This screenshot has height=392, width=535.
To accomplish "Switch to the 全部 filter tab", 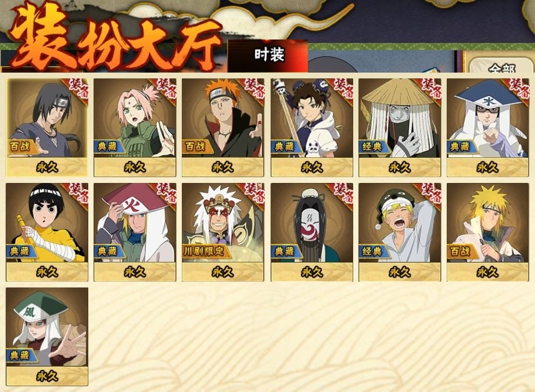I will pyautogui.click(x=501, y=66).
